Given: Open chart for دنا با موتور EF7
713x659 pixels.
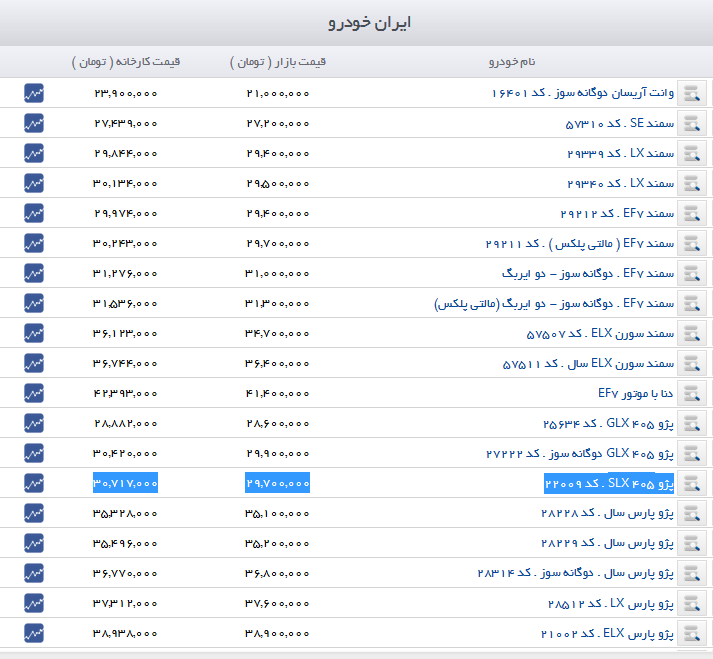Looking at the screenshot, I should click(x=34, y=393).
